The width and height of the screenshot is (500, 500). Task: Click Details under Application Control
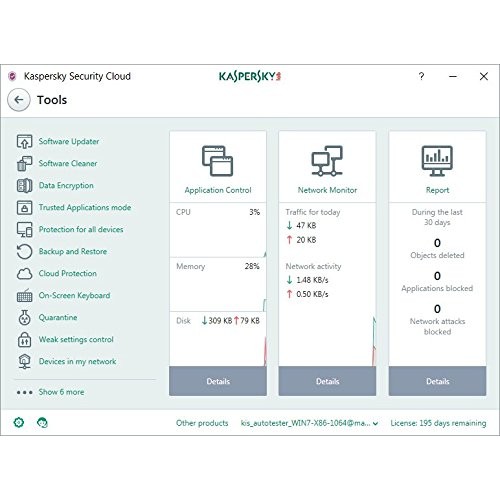coord(218,381)
